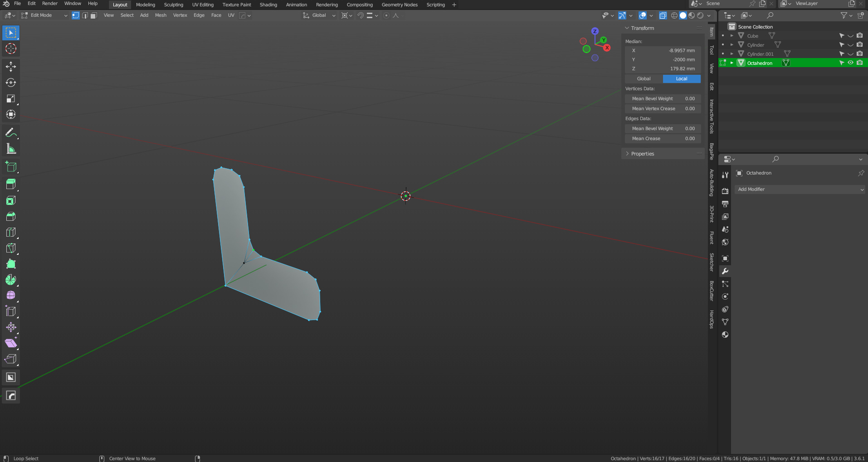Click the Local coordinates button
The width and height of the screenshot is (868, 462).
(682, 79)
